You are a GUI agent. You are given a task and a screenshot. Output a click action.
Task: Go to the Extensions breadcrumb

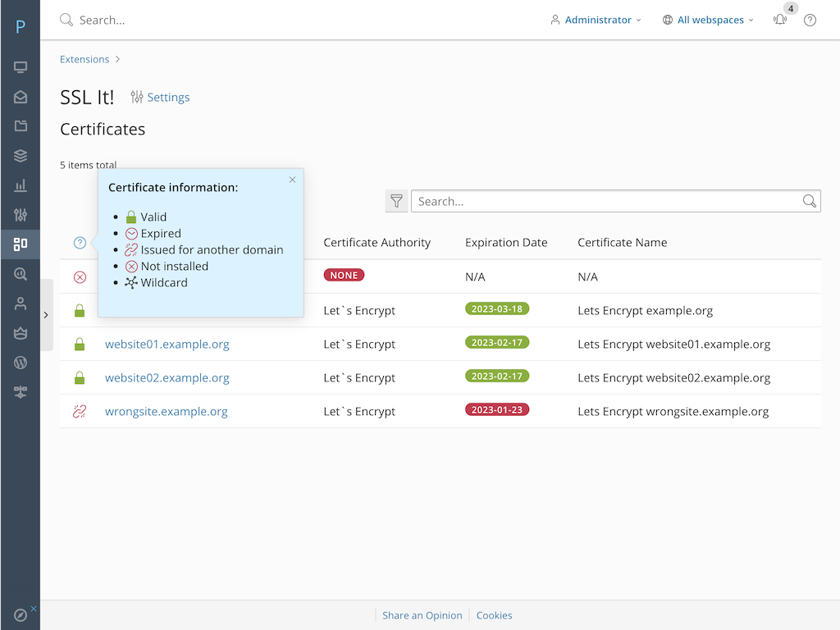coord(84,59)
